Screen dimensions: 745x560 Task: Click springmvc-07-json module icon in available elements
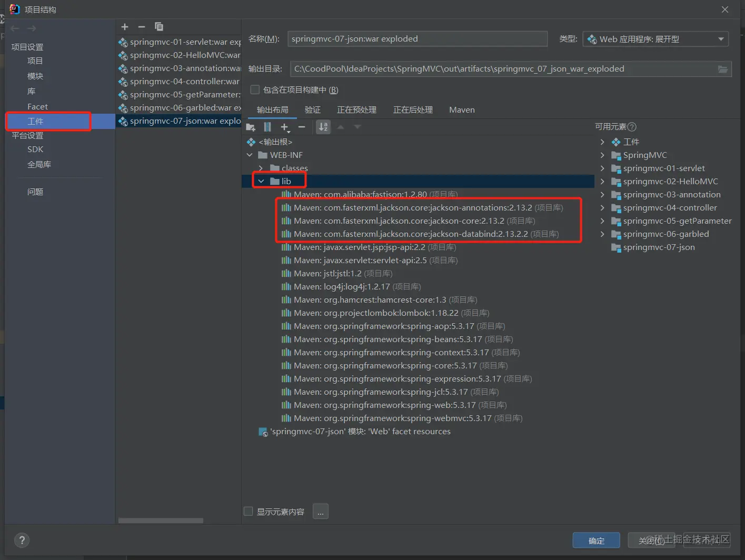point(615,247)
